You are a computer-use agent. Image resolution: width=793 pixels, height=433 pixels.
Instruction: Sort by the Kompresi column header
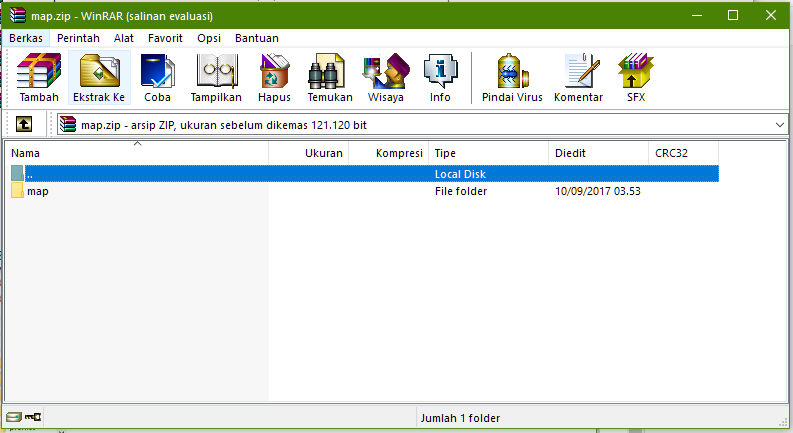coord(389,153)
